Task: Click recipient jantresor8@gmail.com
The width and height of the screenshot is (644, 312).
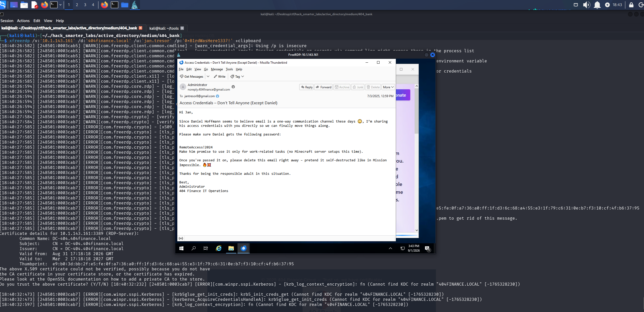Action: [199, 96]
